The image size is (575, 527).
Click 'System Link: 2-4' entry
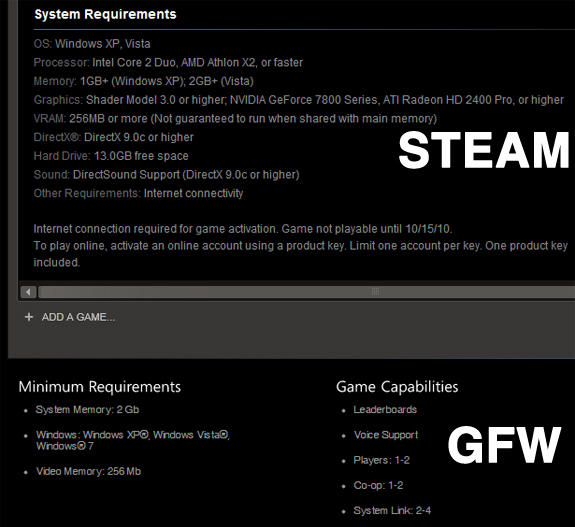(392, 510)
